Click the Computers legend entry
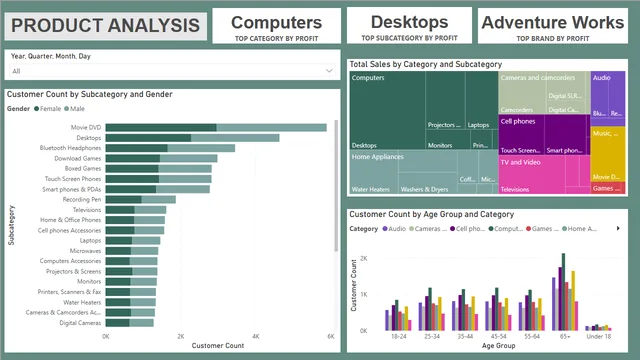 click(505, 229)
